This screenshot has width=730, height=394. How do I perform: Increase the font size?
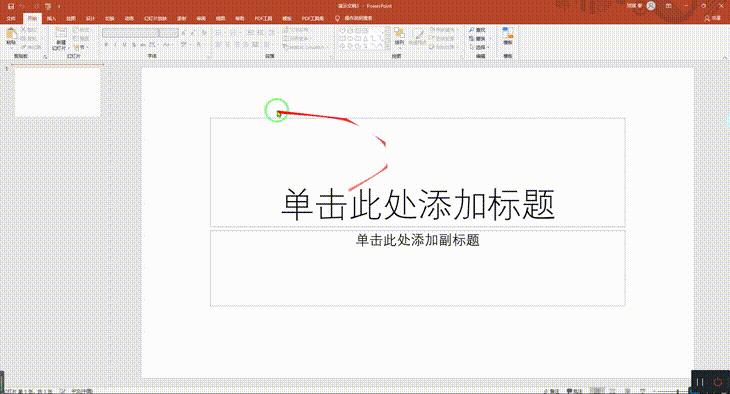(185, 33)
